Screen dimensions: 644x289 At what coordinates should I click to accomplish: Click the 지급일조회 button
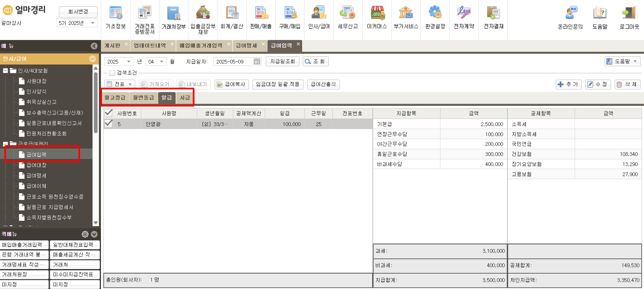[283, 61]
